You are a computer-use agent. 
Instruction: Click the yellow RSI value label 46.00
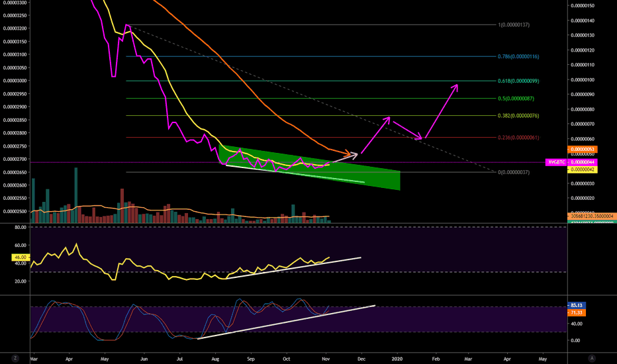click(20, 257)
